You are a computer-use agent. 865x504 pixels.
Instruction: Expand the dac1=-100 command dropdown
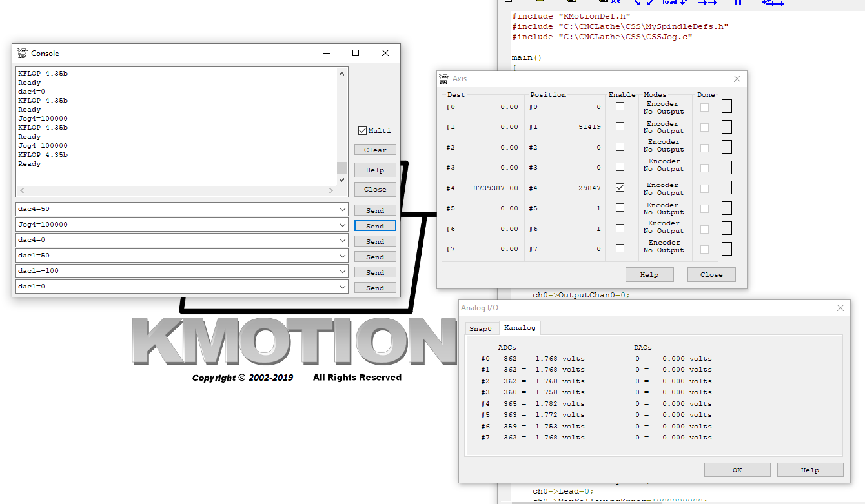tap(342, 272)
